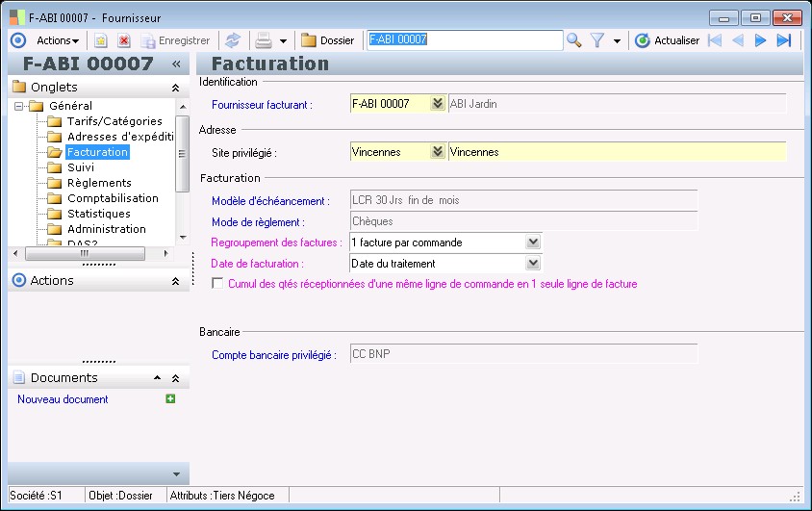Click the red delete record icon
Screen dimensions: 812x511
(x=124, y=40)
